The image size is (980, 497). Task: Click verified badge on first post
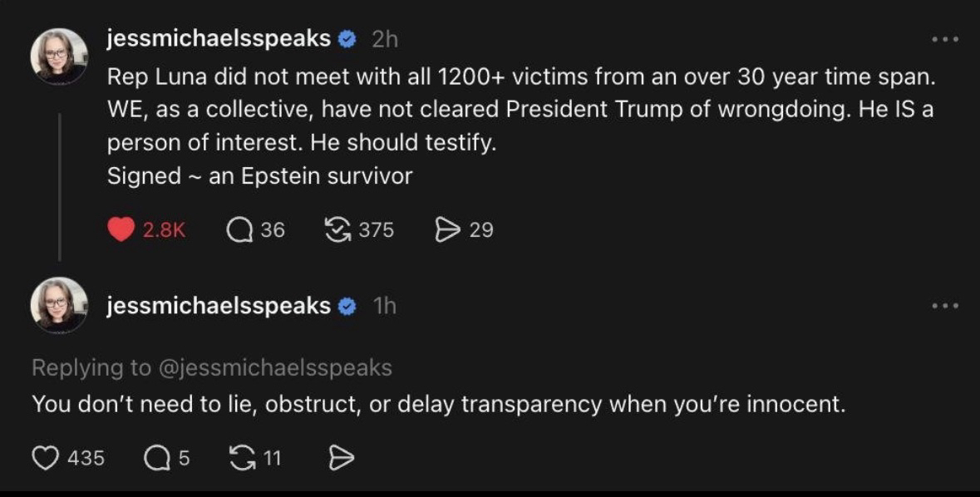pyautogui.click(x=349, y=39)
